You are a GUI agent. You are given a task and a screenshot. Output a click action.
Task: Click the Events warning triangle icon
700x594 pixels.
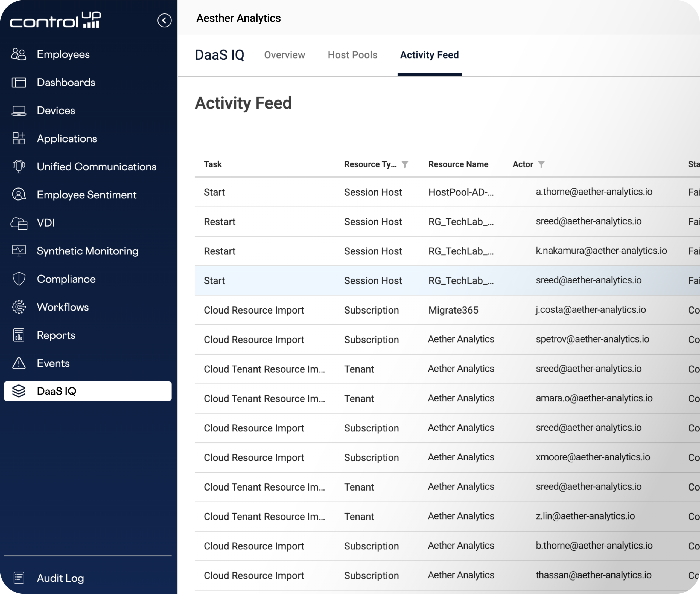coord(19,363)
